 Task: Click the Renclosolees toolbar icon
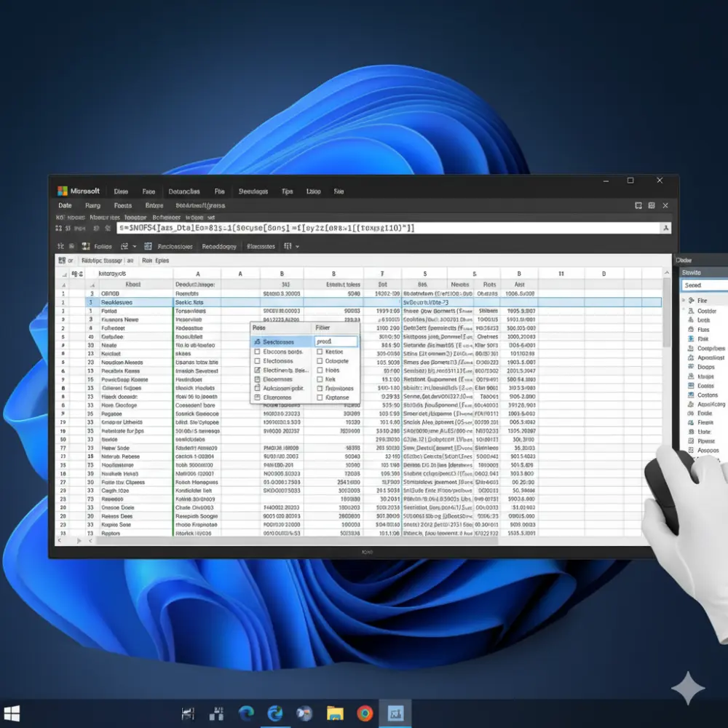coord(175,245)
